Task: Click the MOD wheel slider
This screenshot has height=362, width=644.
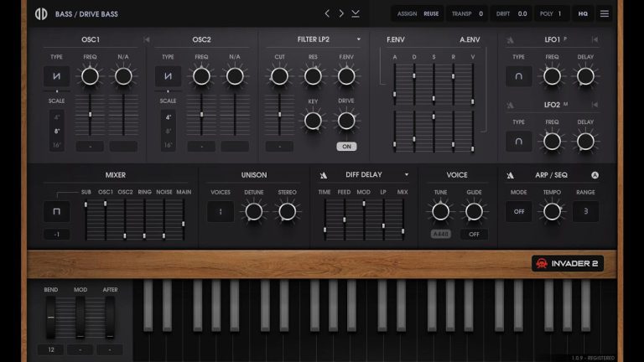Action: 80,317
